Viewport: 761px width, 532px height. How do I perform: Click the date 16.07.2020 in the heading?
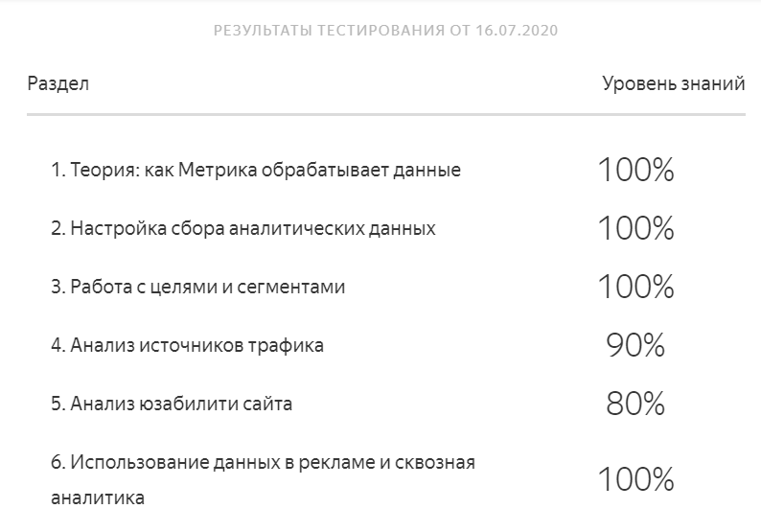tap(518, 30)
